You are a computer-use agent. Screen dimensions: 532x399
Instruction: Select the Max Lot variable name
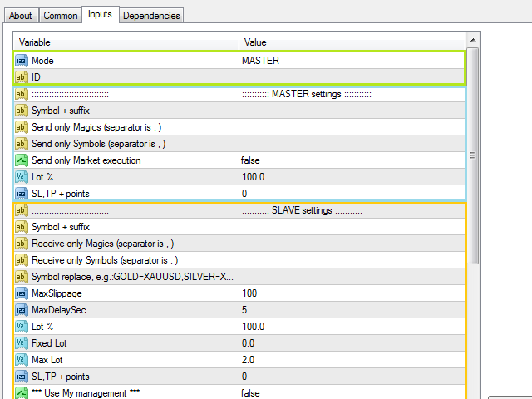(47, 360)
